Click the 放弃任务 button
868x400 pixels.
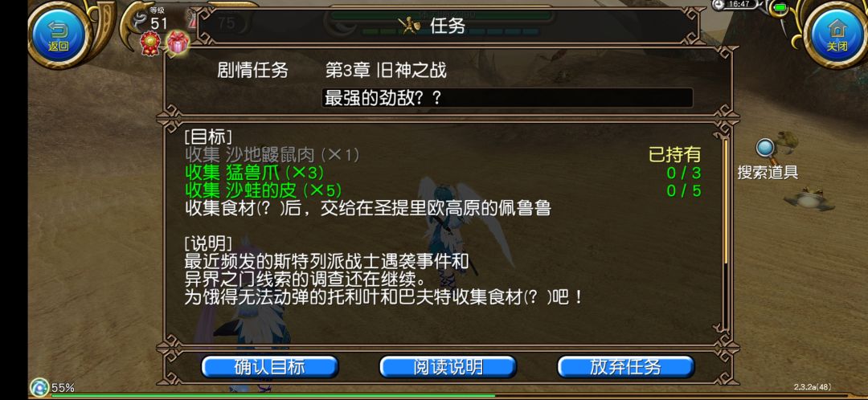point(625,367)
